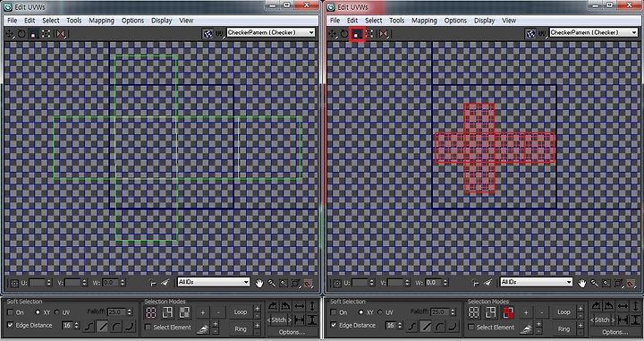644x341 pixels.
Task: Select the UV radio button in right window
Action: 379,312
